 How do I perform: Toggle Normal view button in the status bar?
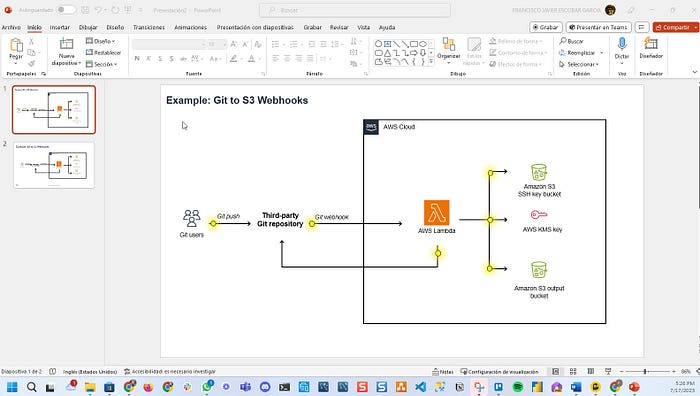pyautogui.click(x=555, y=371)
